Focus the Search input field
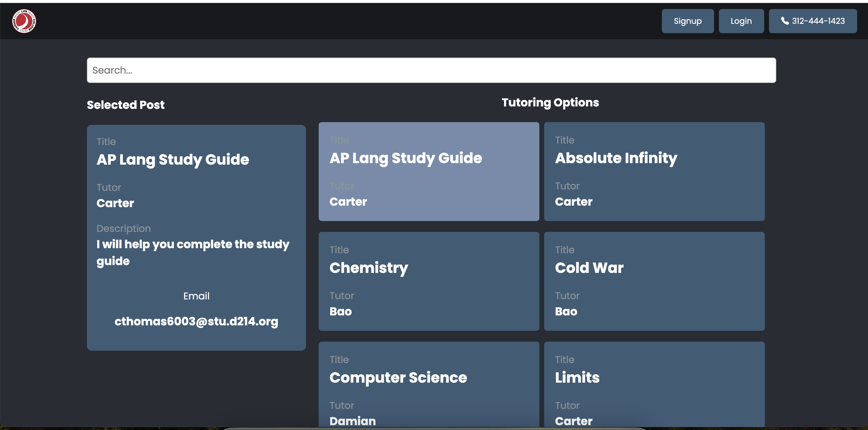This screenshot has height=430, width=868. point(431,70)
